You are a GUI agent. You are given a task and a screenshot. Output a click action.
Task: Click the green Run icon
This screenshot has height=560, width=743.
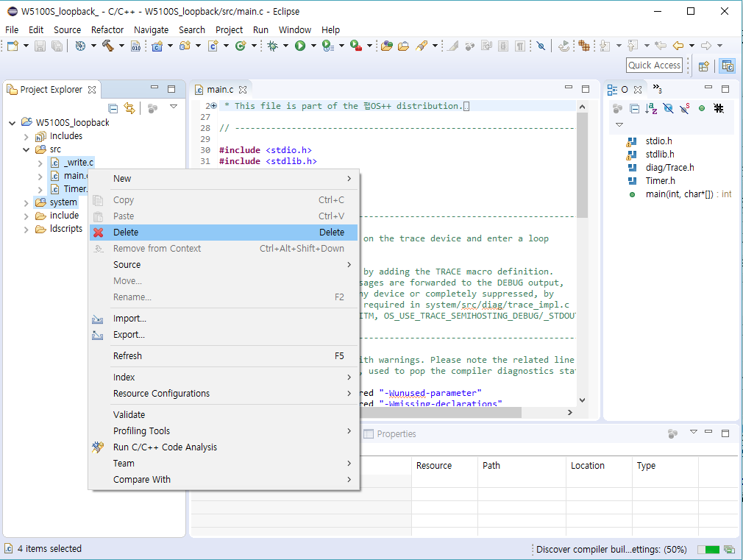tap(300, 46)
